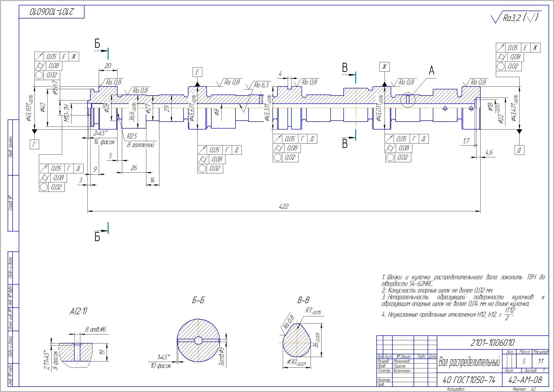Select datum marker box labeled Ж
Screen dimensions: 554x392
point(384,67)
